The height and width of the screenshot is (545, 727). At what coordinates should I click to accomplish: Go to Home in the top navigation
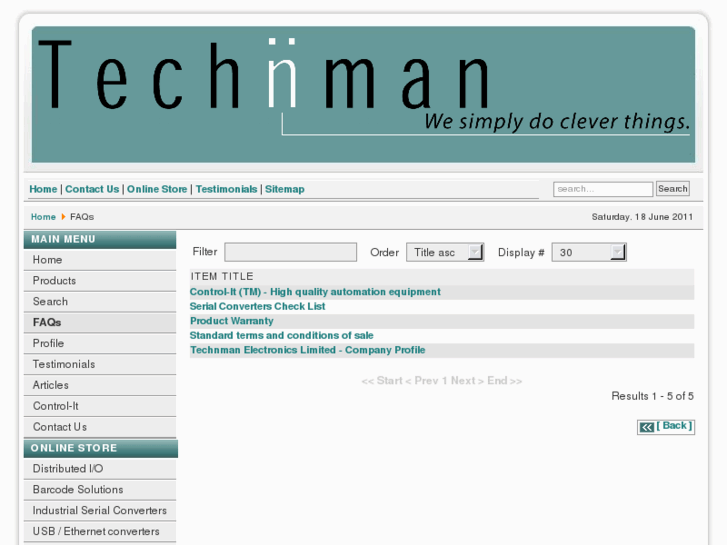pos(43,189)
